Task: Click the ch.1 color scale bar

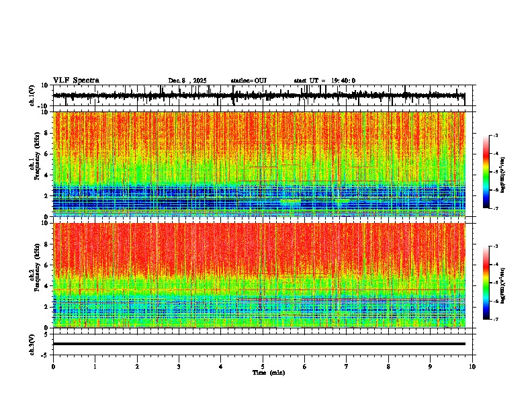Action: click(486, 172)
